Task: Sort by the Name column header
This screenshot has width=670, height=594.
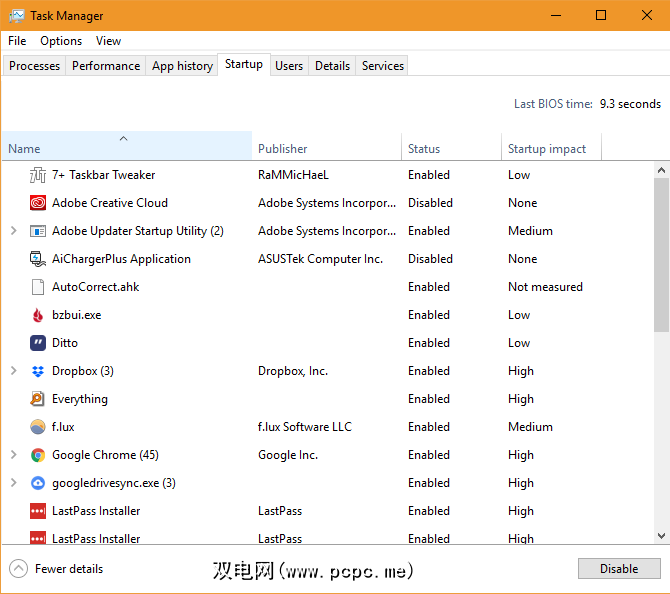Action: [127, 146]
